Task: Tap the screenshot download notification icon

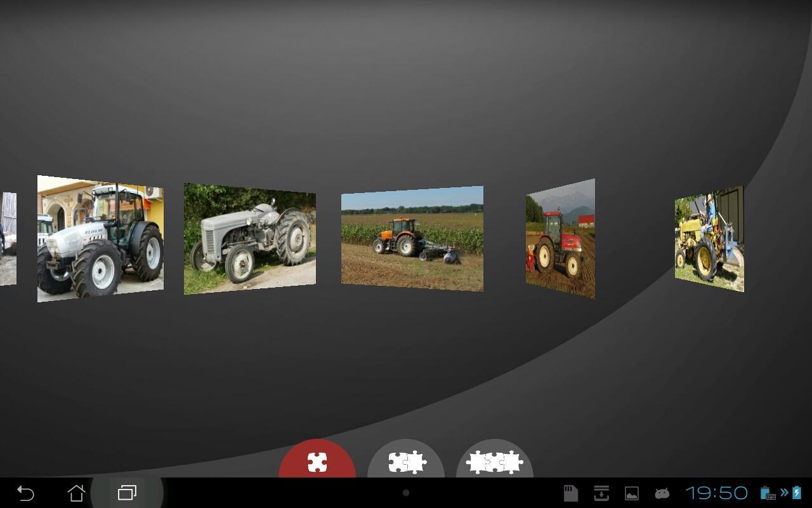Action: click(x=601, y=492)
